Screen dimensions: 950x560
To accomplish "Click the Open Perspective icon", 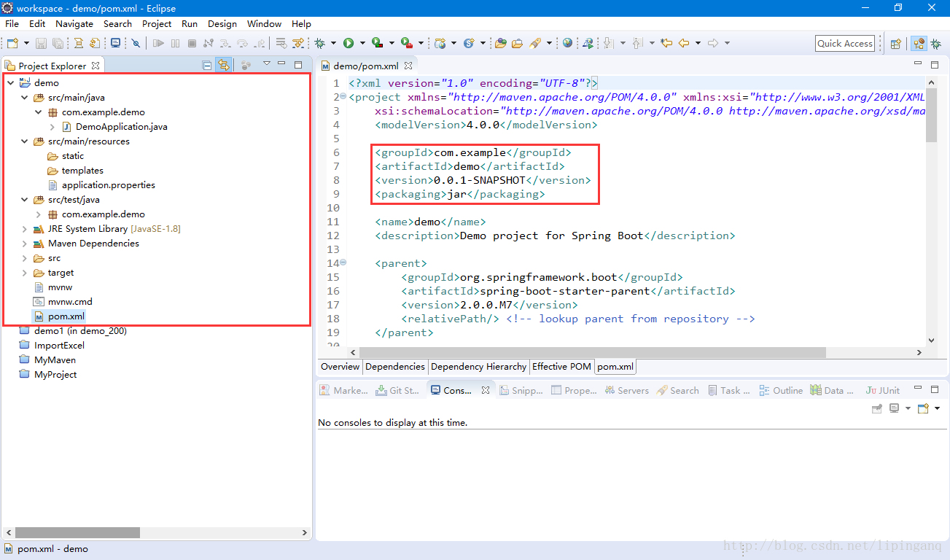I will pos(896,44).
